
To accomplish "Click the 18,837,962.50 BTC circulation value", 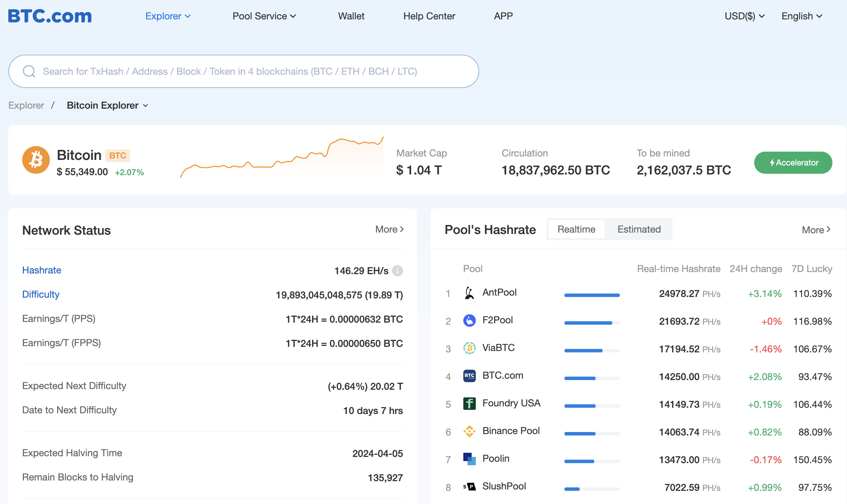I will coord(556,170).
